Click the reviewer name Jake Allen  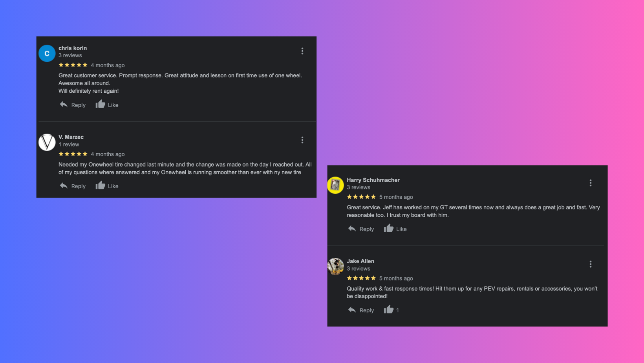click(360, 261)
